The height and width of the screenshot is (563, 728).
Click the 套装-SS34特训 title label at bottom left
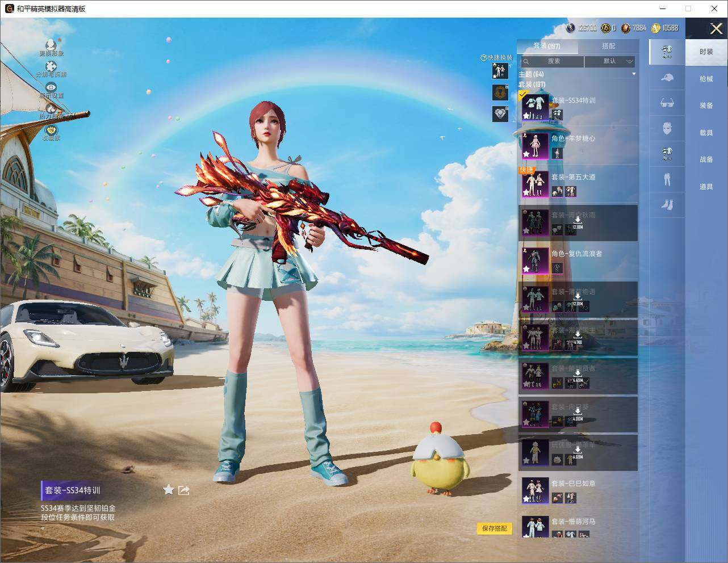click(73, 490)
